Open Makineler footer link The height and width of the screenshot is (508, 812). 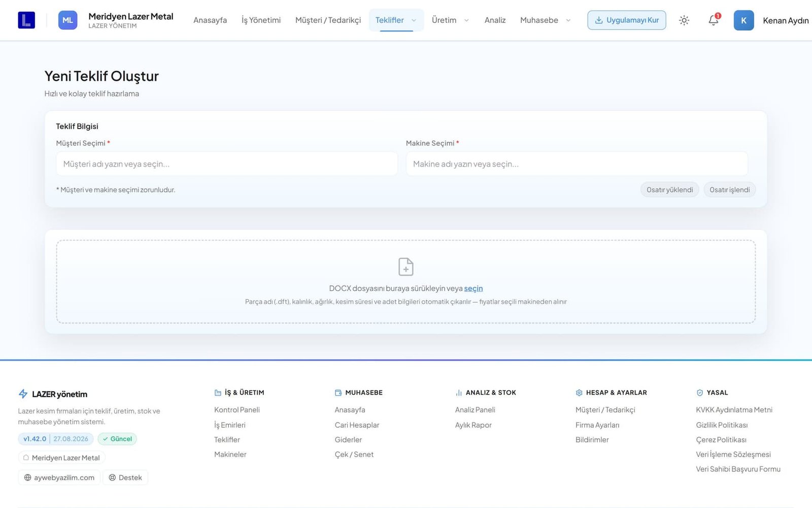pos(230,455)
